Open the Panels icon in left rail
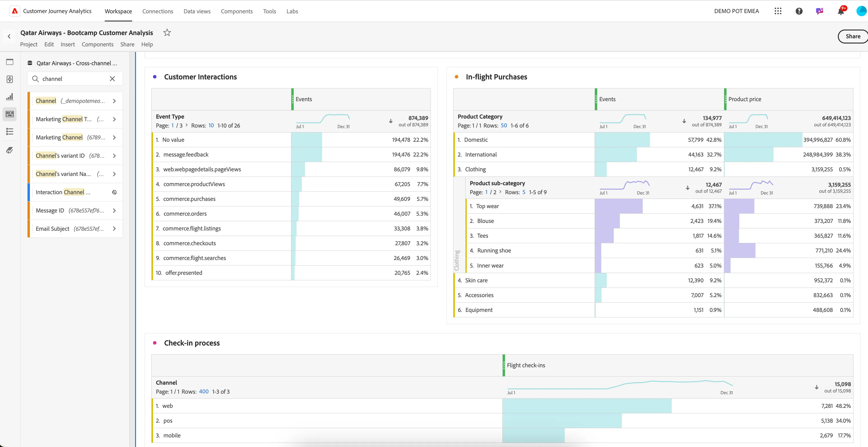Screen dimensions: 868x447 tap(10, 62)
